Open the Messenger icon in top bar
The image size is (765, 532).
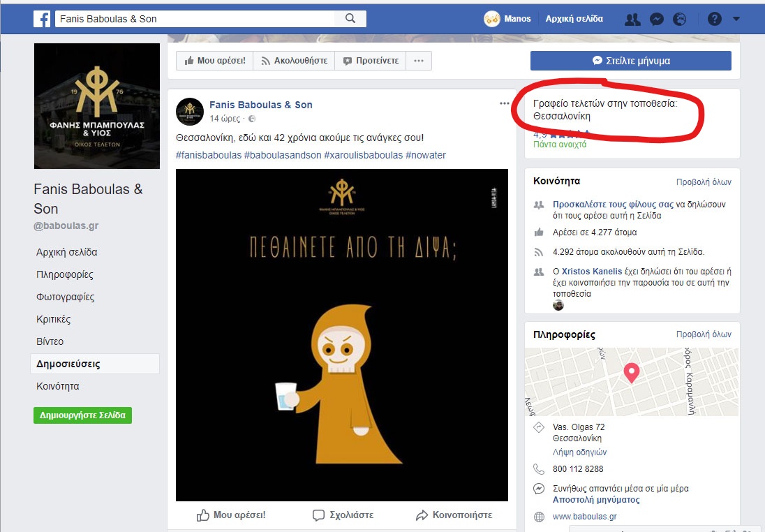point(657,20)
